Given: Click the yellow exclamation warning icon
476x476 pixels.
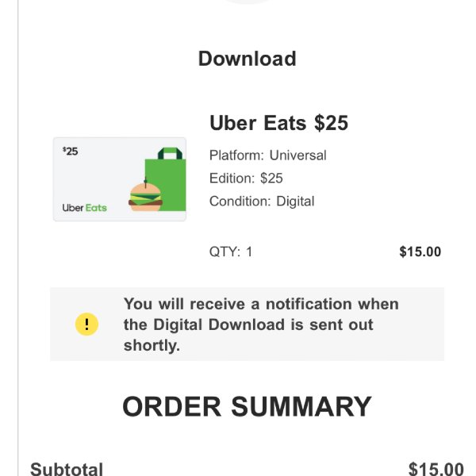Looking at the screenshot, I should point(86,324).
